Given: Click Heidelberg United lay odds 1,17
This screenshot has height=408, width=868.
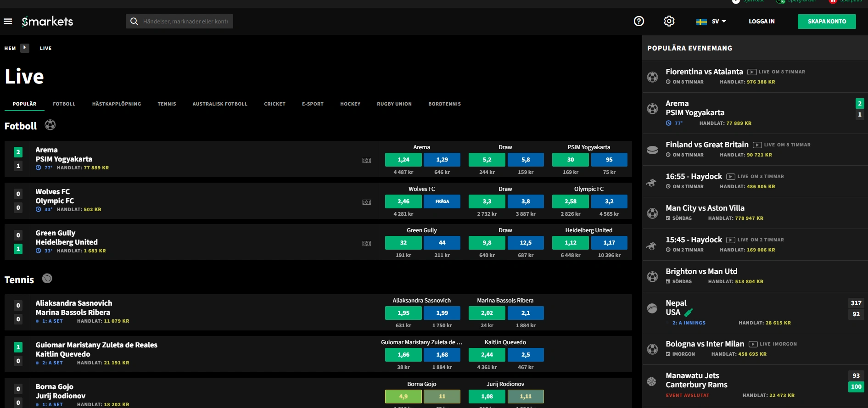Looking at the screenshot, I should coord(609,243).
